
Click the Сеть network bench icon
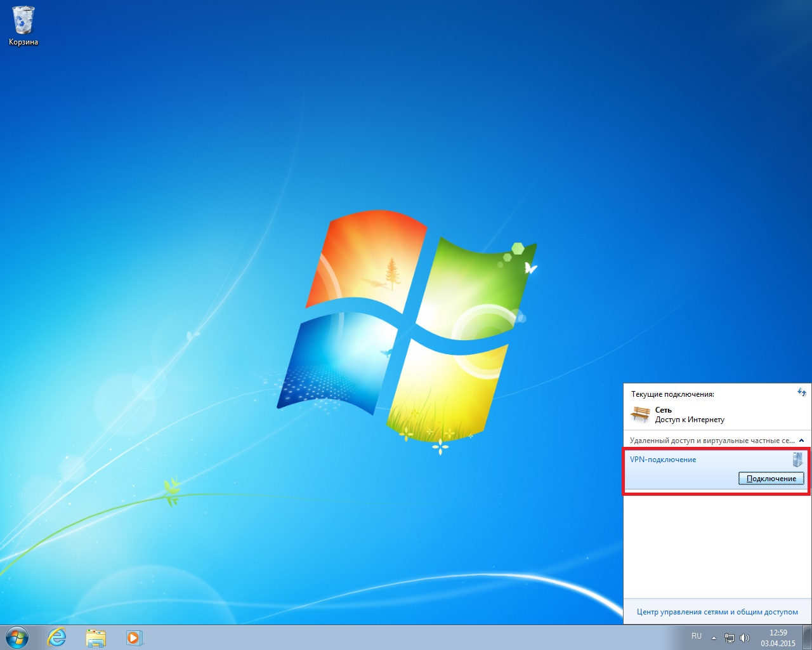tap(641, 415)
